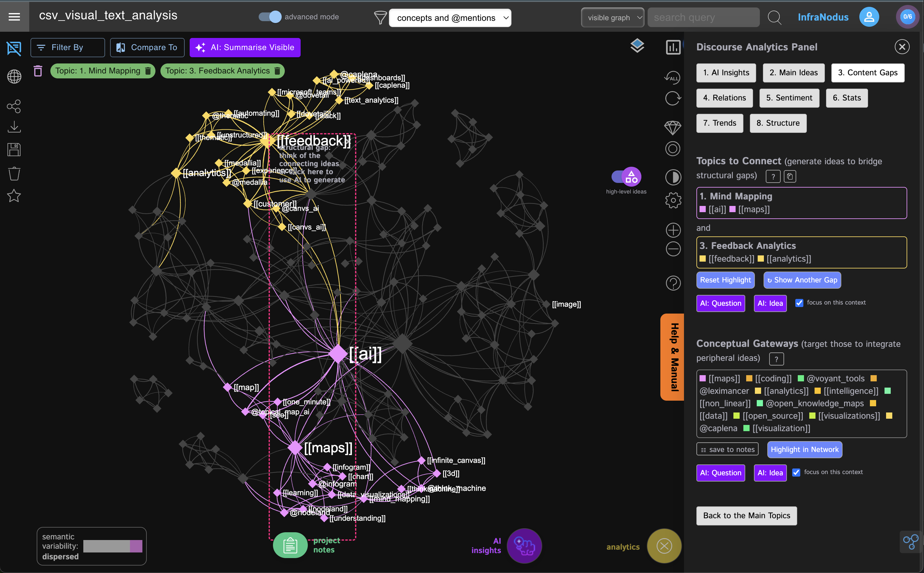The width and height of the screenshot is (924, 573).
Task: Open the project notes clipboard icon
Action: point(290,545)
